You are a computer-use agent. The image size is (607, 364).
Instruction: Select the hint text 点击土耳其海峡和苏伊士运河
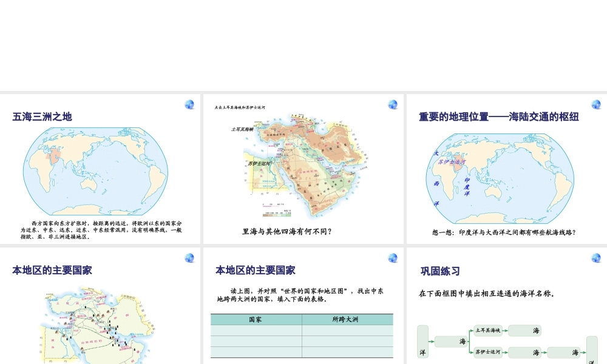(x=240, y=107)
